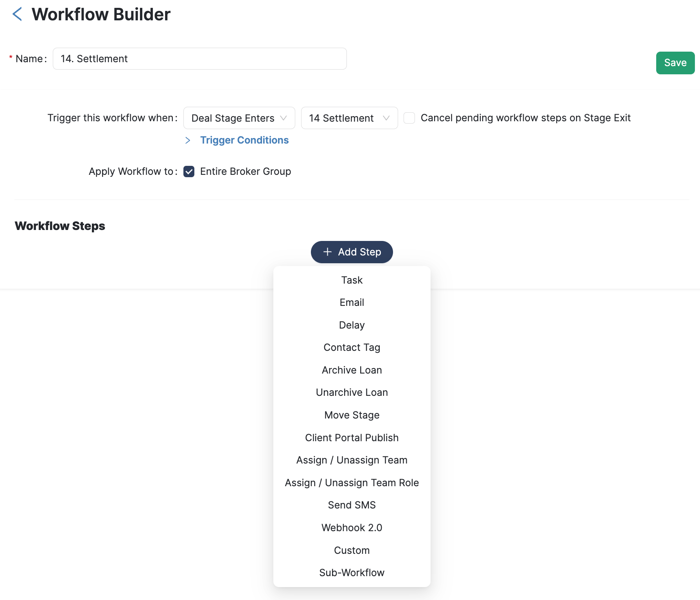
Task: Uncheck Entire Broker Group checkbox
Action: 189,172
